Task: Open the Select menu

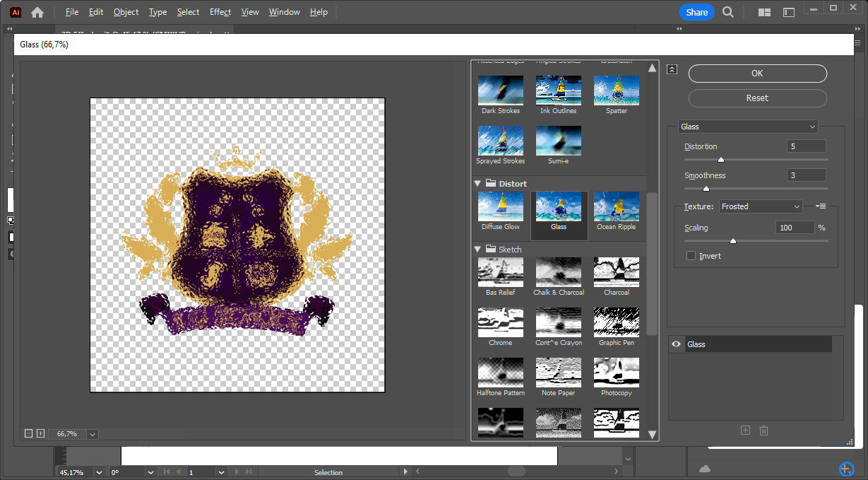Action: click(188, 12)
